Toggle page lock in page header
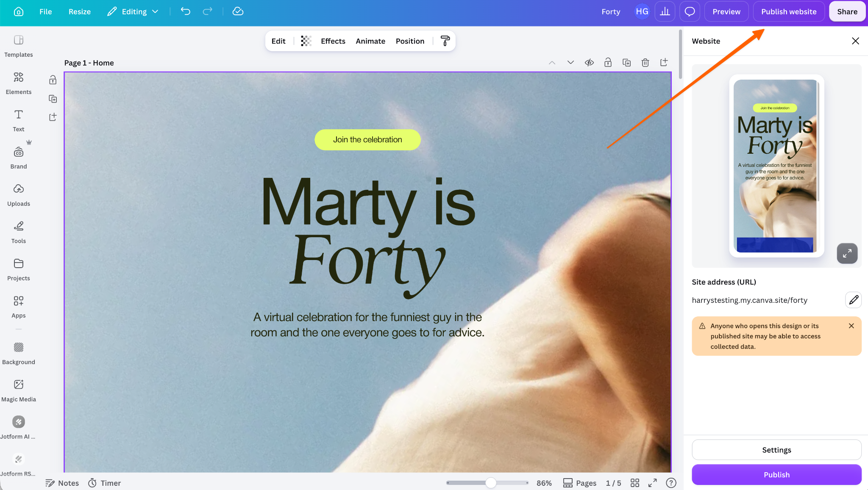This screenshot has width=868, height=490. [608, 63]
